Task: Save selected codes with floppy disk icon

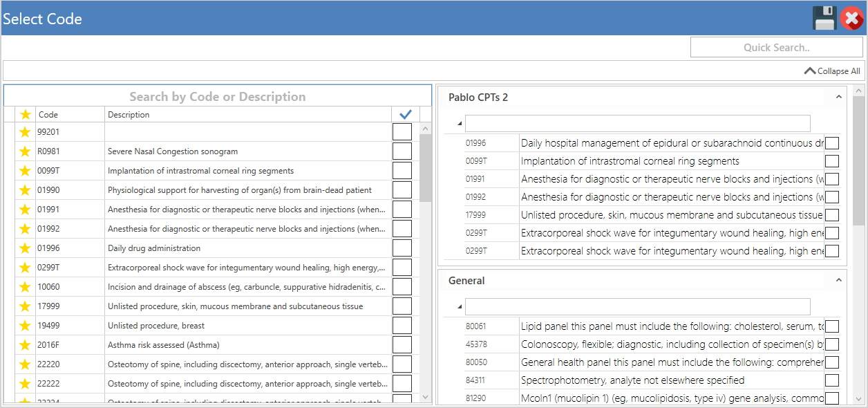Action: 824,18
